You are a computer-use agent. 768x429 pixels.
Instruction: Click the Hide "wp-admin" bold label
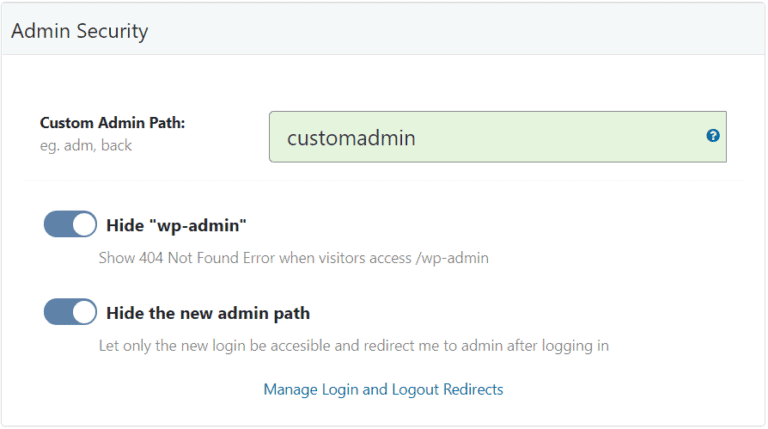point(176,226)
